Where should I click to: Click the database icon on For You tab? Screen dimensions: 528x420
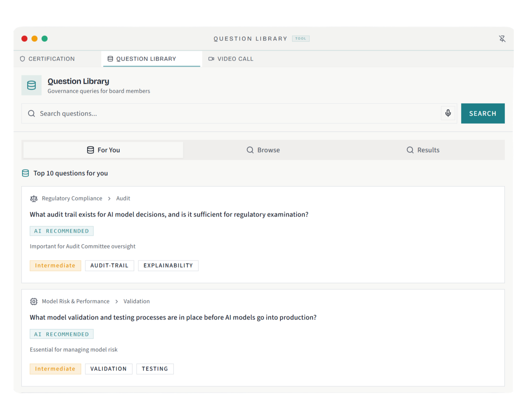90,150
